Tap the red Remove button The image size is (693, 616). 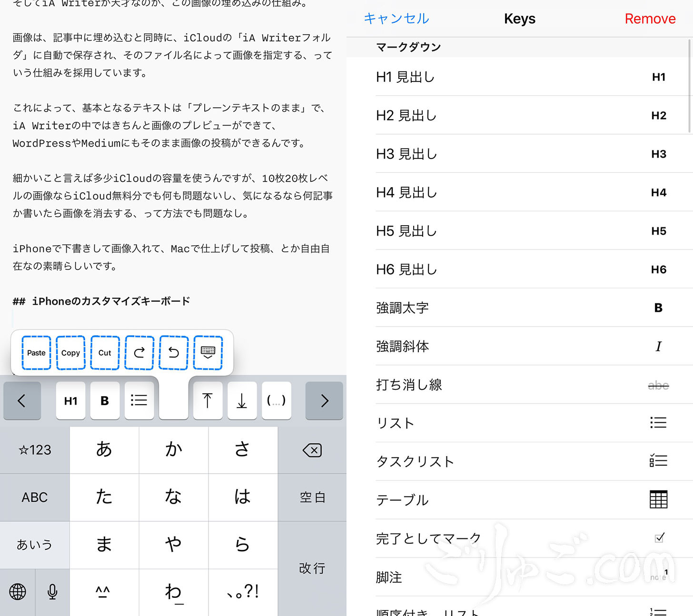(x=650, y=19)
